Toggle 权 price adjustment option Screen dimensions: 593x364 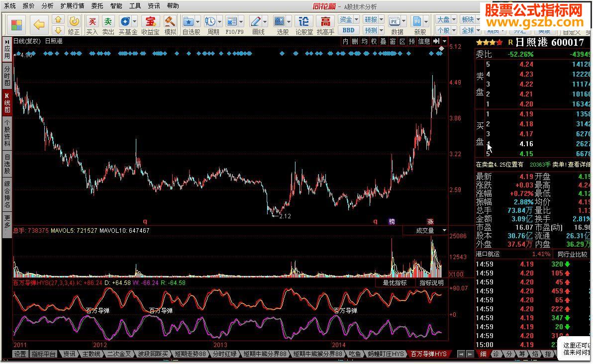click(x=374, y=41)
